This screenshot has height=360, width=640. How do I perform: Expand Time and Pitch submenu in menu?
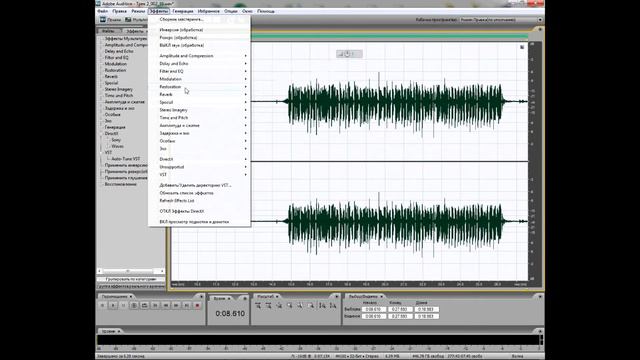point(199,118)
